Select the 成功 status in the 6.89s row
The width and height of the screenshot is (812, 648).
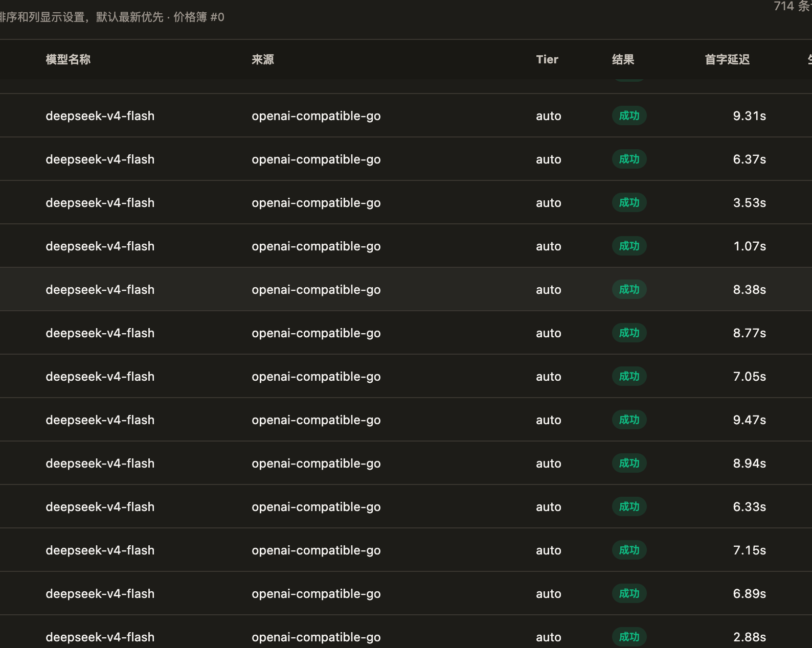click(629, 594)
